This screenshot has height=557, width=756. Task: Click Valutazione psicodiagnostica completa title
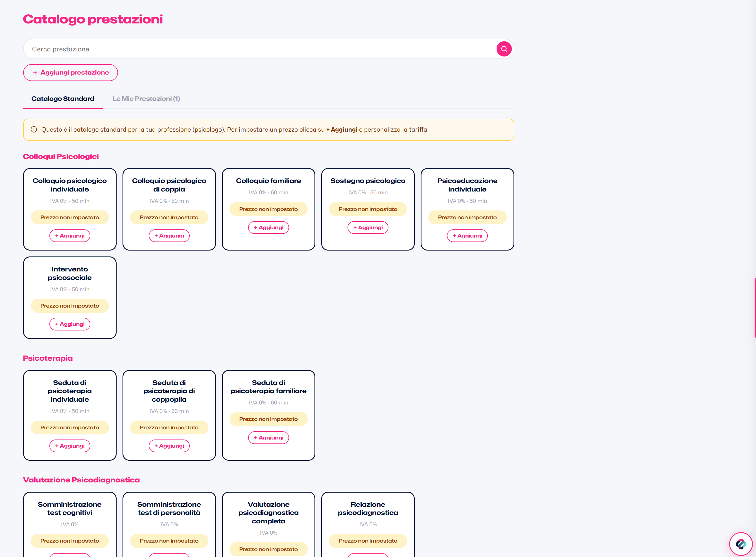(268, 512)
